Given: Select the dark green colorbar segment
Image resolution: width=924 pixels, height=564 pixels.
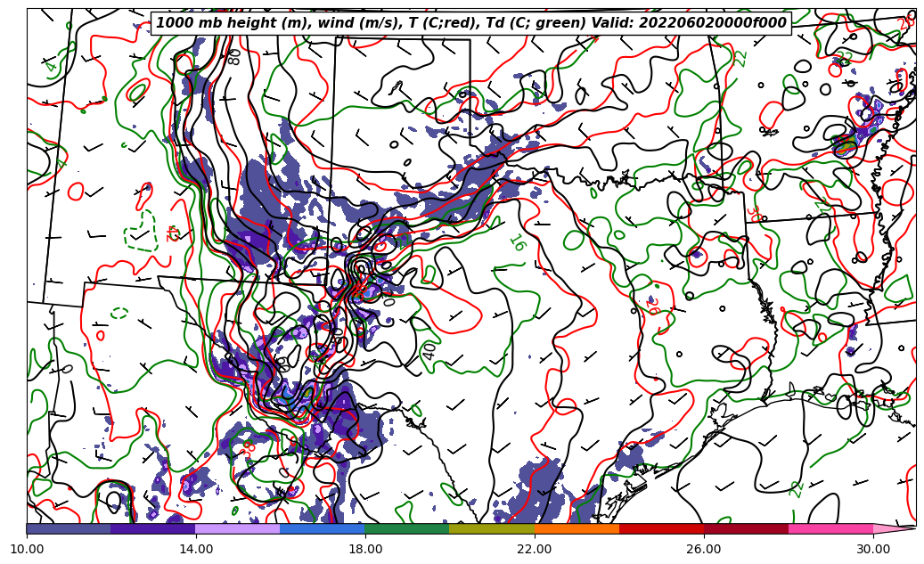Looking at the screenshot, I should tap(406, 528).
